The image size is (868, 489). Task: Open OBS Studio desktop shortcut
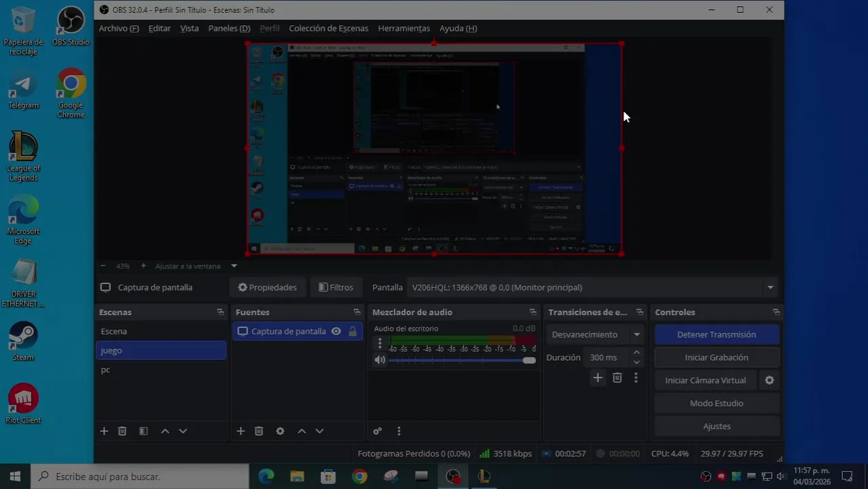71,27
